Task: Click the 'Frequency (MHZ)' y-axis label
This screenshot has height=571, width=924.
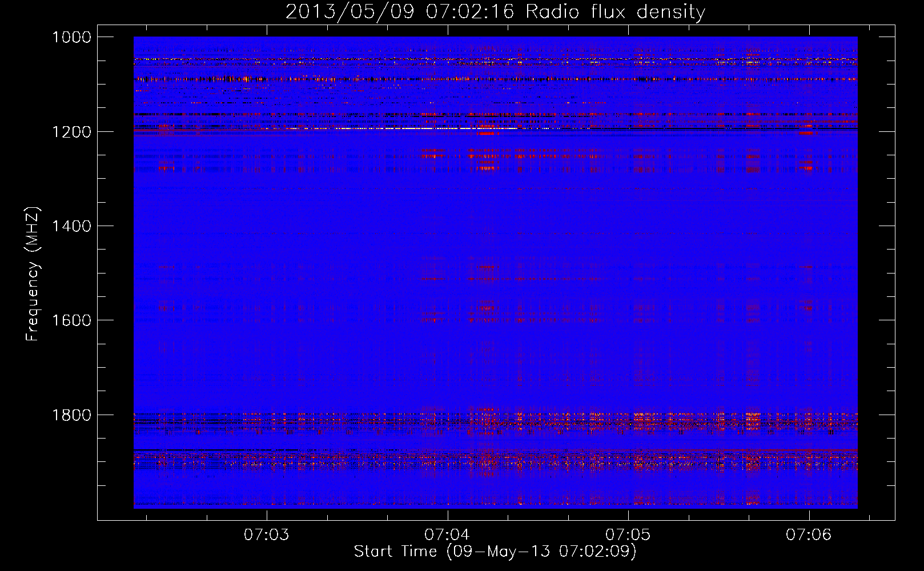Action: point(33,274)
